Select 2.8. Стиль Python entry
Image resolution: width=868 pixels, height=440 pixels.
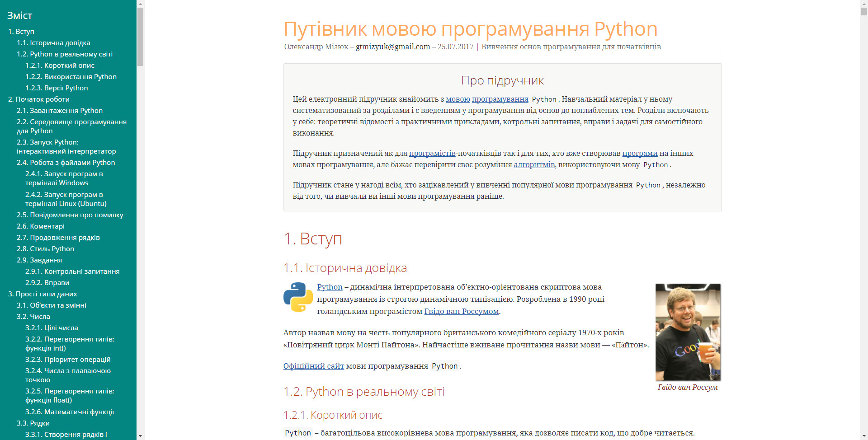(45, 249)
